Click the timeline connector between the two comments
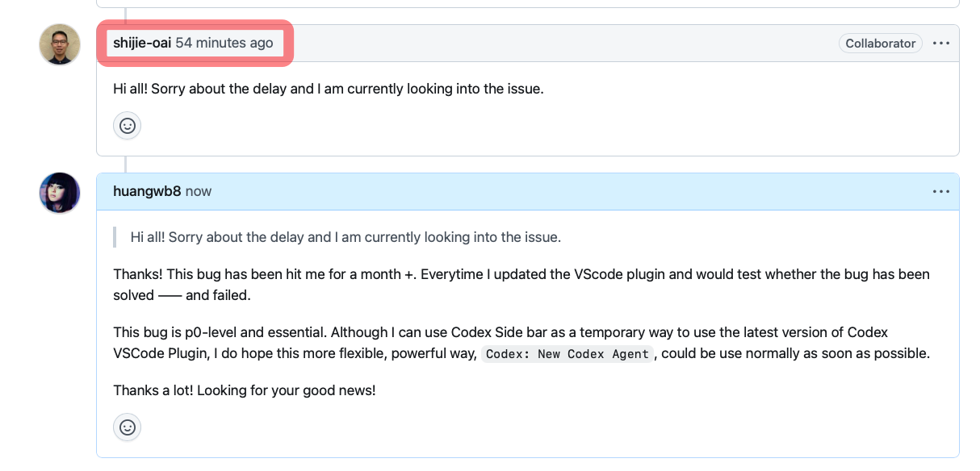 pyautogui.click(x=126, y=165)
